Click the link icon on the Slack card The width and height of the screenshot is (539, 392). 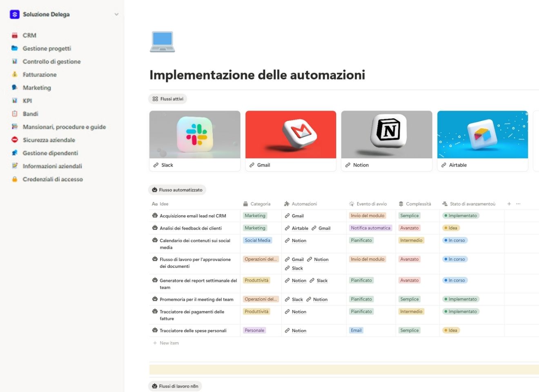point(155,165)
